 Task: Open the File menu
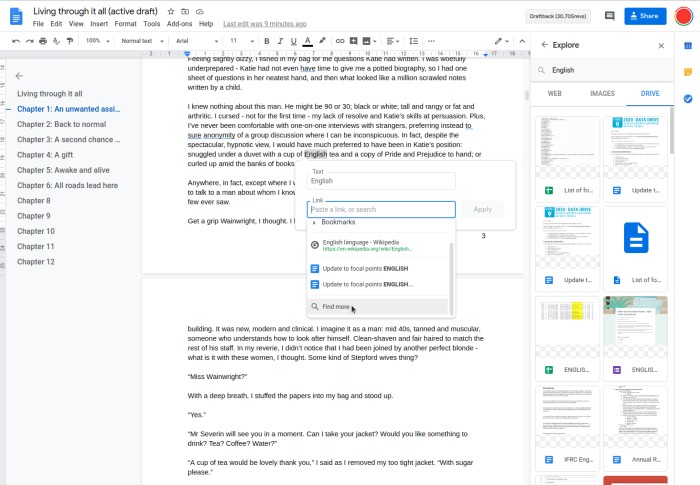click(x=38, y=24)
